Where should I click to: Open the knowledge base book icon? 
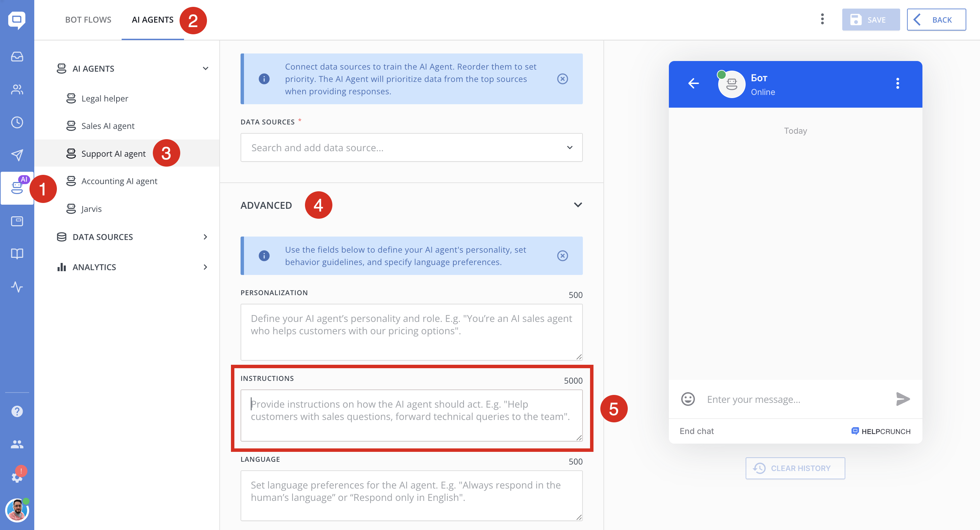click(x=17, y=254)
